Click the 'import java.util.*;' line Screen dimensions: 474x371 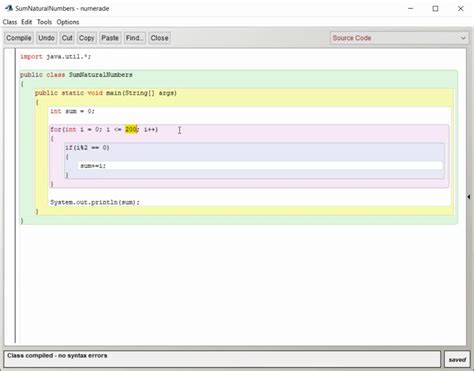point(55,57)
